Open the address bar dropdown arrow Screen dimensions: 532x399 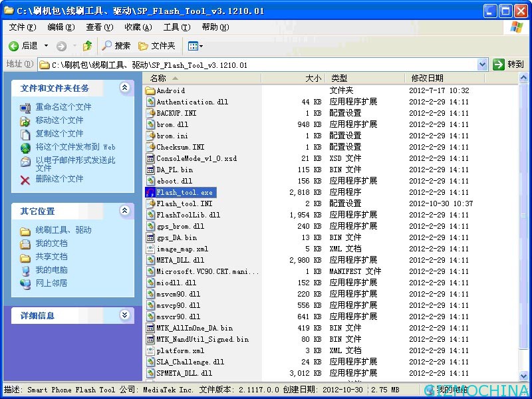pos(483,64)
